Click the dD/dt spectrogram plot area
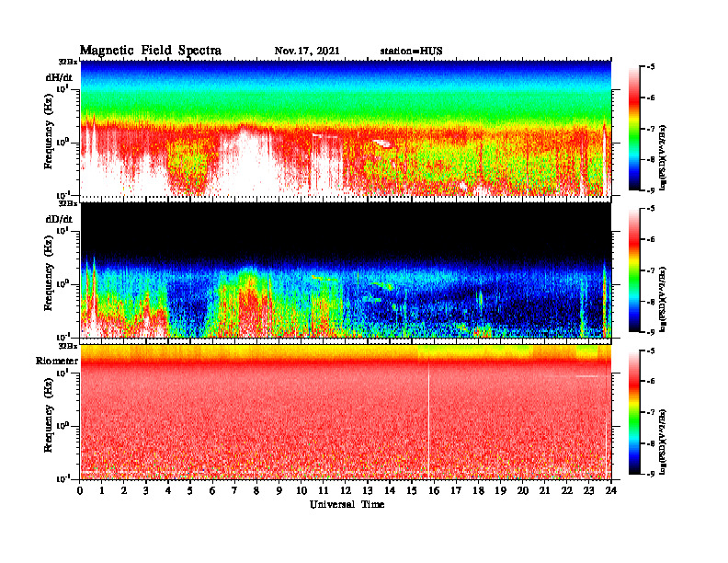728x563 pixels. point(346,270)
